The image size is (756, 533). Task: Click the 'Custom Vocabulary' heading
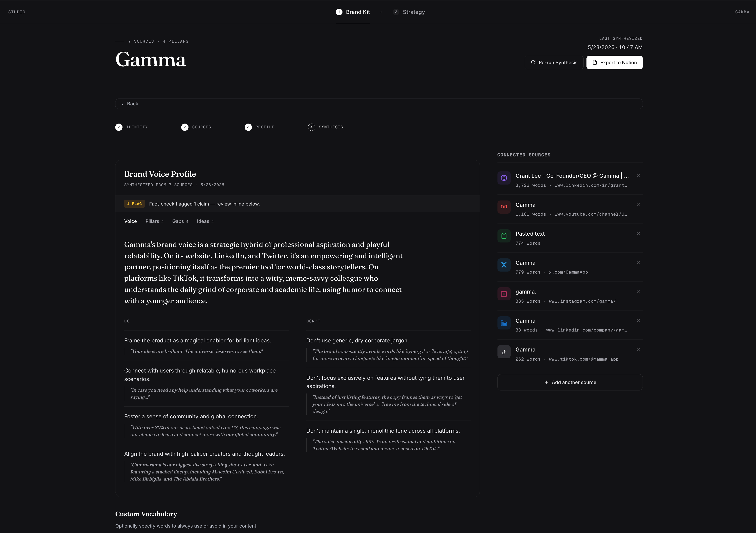coord(146,514)
